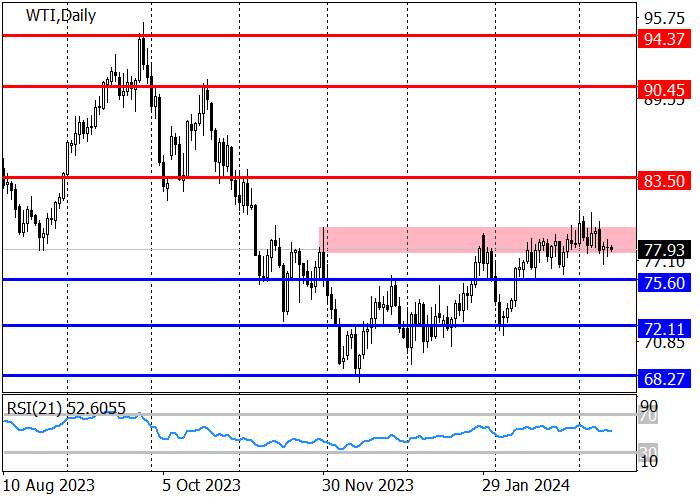Viewport: 700px width, 500px height.
Task: Select the 94.37 resistance price label
Action: (x=664, y=39)
